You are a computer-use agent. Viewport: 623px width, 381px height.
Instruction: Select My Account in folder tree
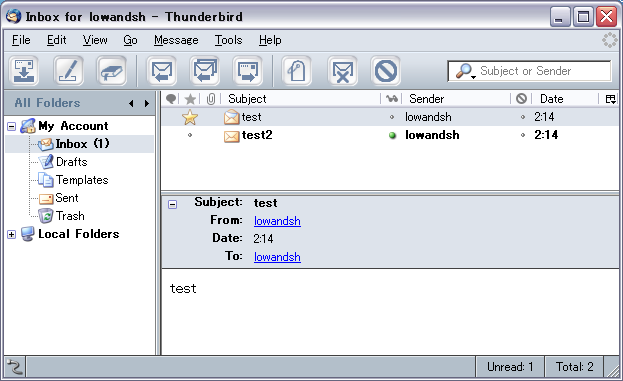[73, 126]
